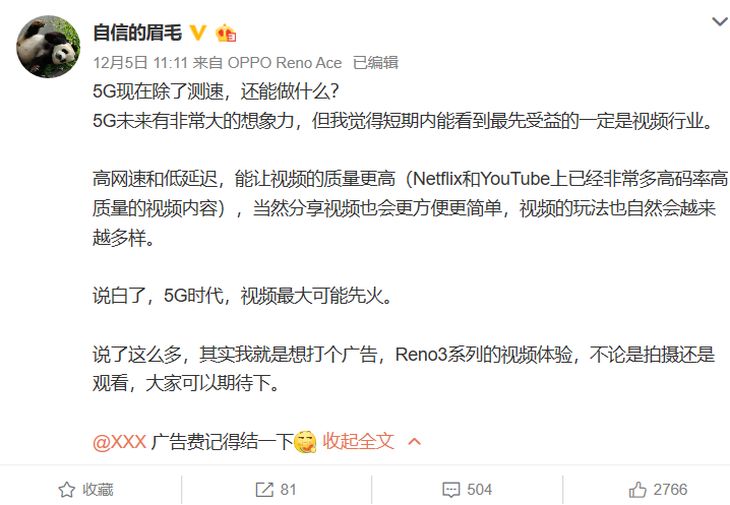Click the crown membership badge icon
Screen dimensions: 730x505
226,33
